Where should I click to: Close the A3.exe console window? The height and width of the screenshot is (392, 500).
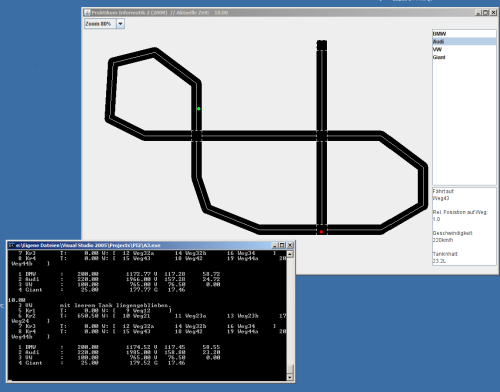(x=290, y=245)
